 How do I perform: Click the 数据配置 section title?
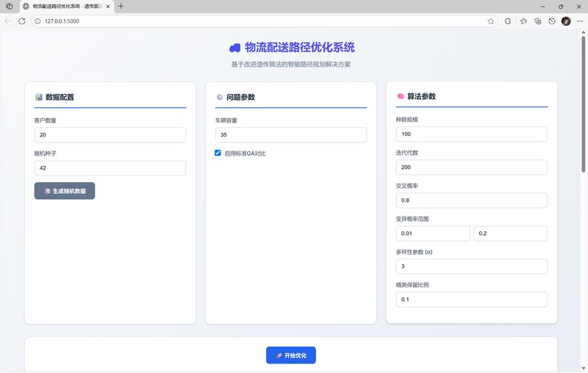(x=60, y=97)
